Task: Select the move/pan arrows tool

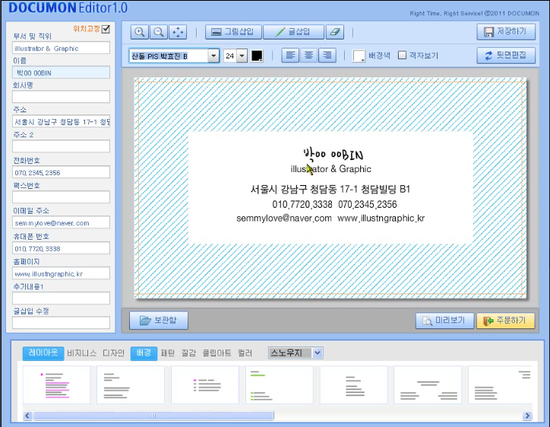Action: [178, 32]
